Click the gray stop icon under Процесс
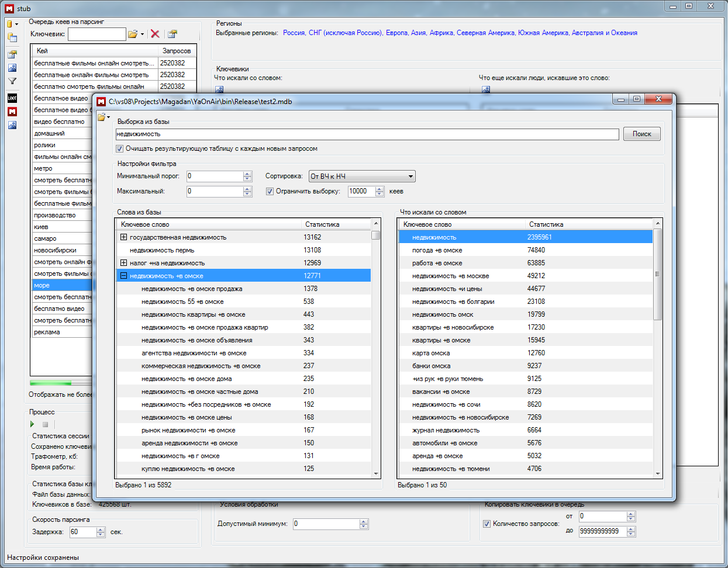The height and width of the screenshot is (568, 728). (x=45, y=424)
